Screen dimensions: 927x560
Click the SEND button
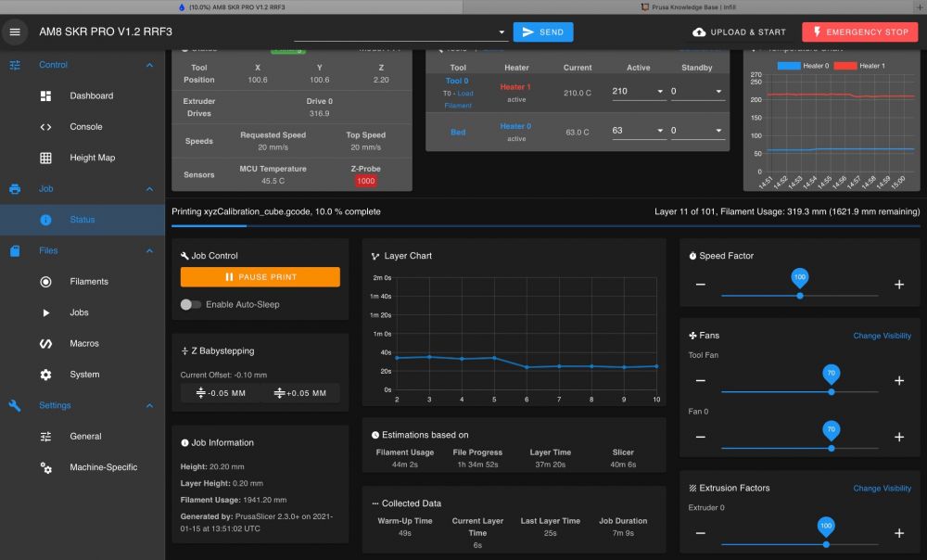pos(542,32)
